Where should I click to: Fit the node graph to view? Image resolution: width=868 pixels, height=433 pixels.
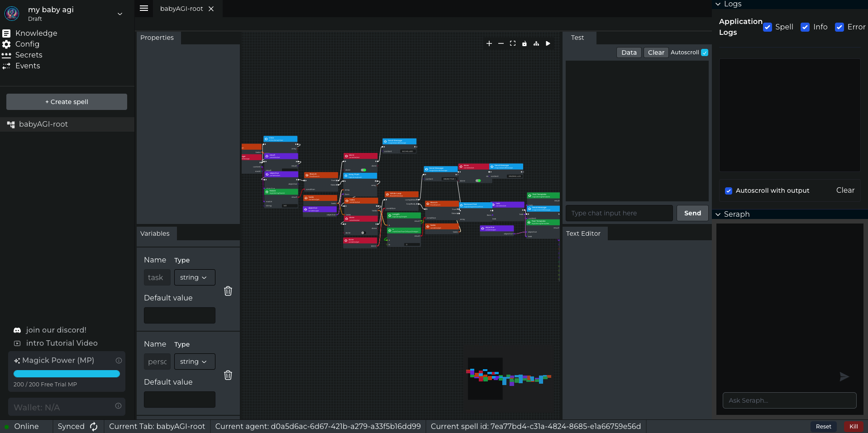tap(512, 43)
